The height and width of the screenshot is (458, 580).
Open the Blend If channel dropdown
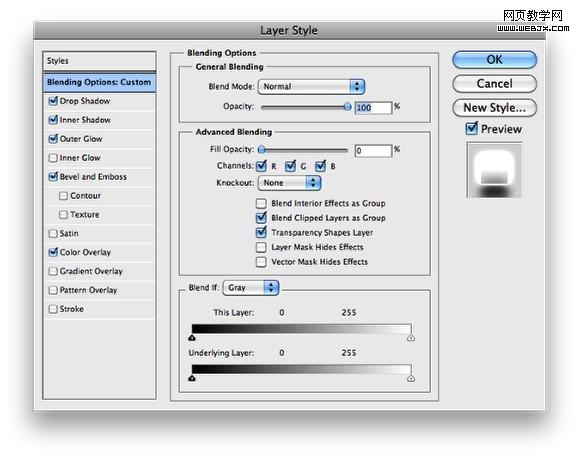point(251,287)
